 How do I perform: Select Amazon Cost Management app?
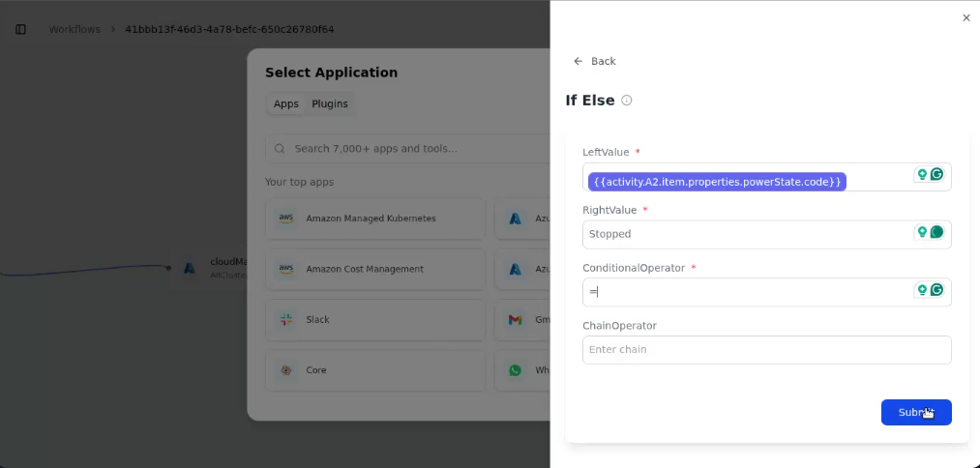(375, 270)
